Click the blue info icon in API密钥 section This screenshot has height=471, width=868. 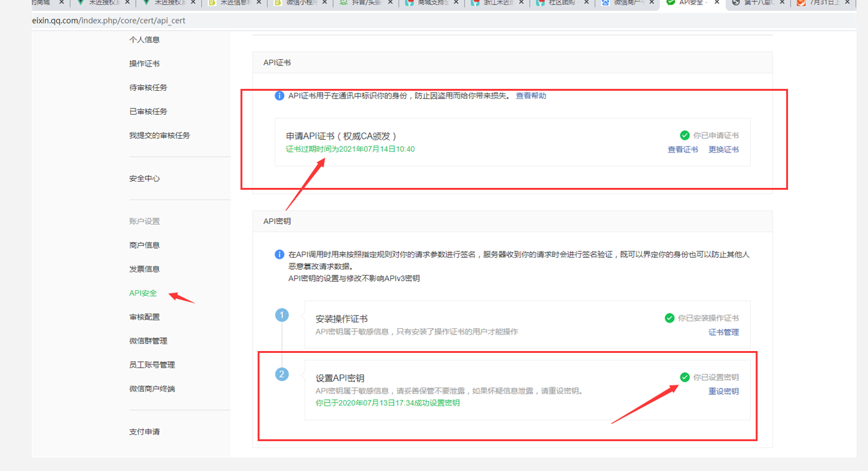(x=279, y=255)
